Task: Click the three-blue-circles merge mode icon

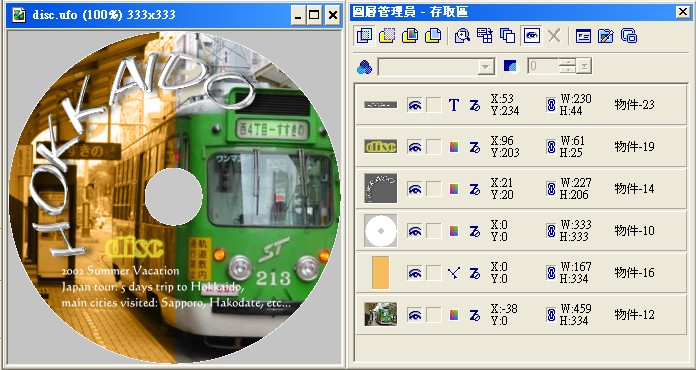Action: [x=364, y=67]
